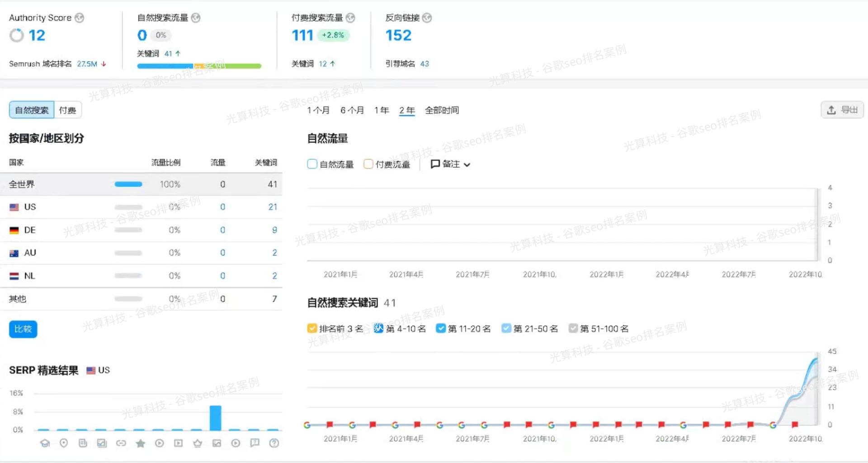Switch to the 付费 tab
Image resolution: width=868 pixels, height=463 pixels.
67,109
